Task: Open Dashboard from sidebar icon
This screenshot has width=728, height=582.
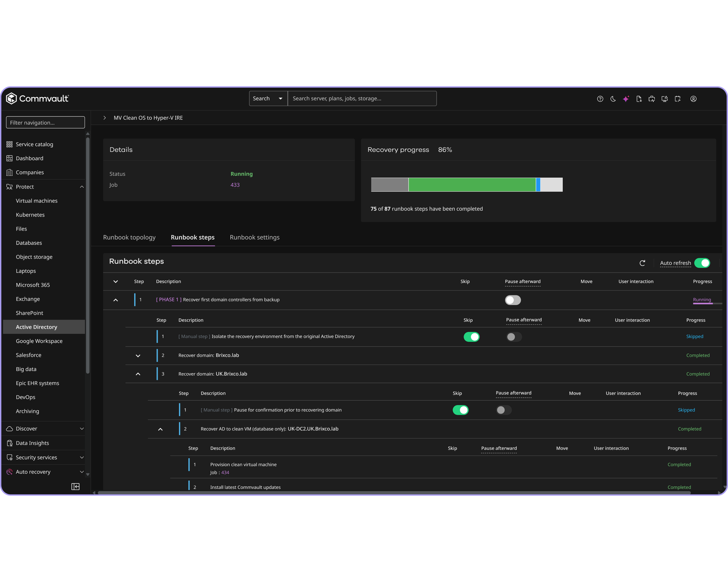Action: tap(9, 158)
